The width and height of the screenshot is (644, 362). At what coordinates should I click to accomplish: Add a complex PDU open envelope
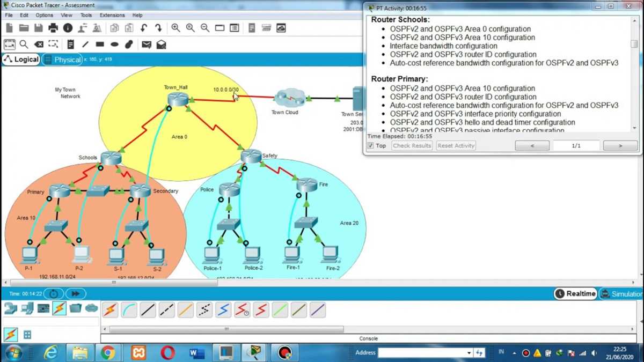tap(161, 45)
